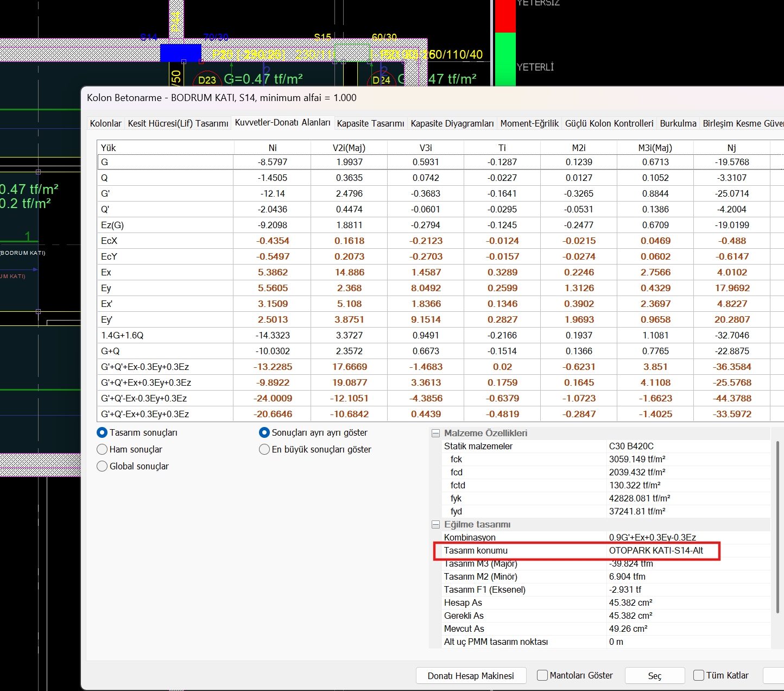Image resolution: width=784 pixels, height=691 pixels.
Task: Click the Ey' row label
Action: click(x=106, y=319)
